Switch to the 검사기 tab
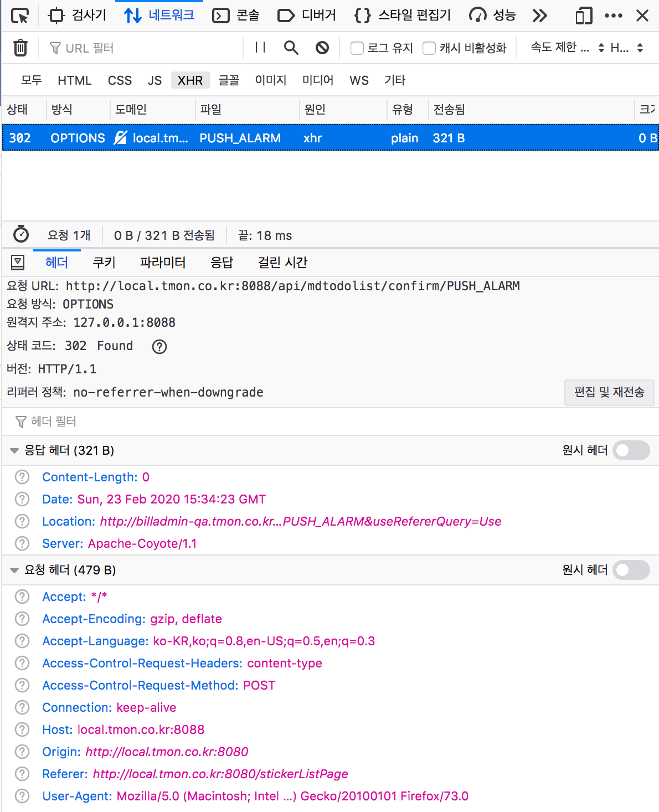 [77, 16]
